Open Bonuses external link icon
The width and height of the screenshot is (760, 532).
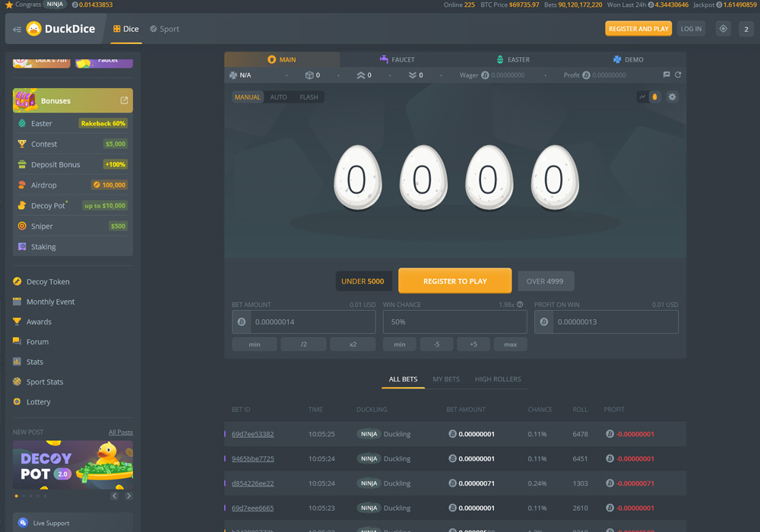coord(124,100)
